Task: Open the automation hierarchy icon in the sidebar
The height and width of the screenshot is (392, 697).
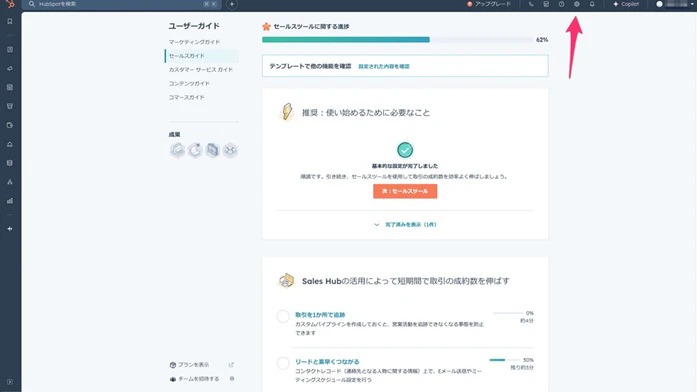Action: pos(10,182)
